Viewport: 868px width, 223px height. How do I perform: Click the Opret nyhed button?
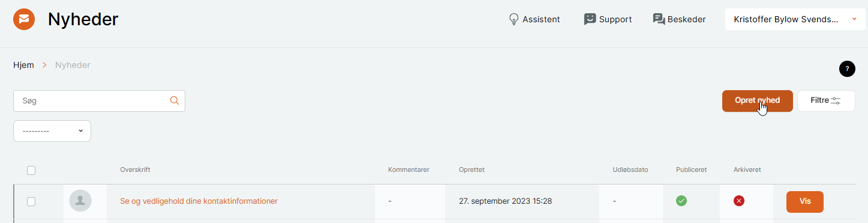758,101
